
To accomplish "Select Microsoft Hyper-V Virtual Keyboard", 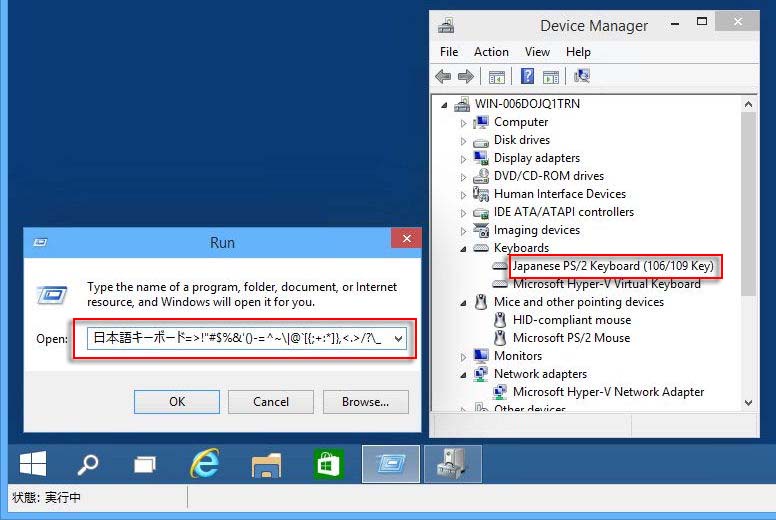I will (x=607, y=284).
